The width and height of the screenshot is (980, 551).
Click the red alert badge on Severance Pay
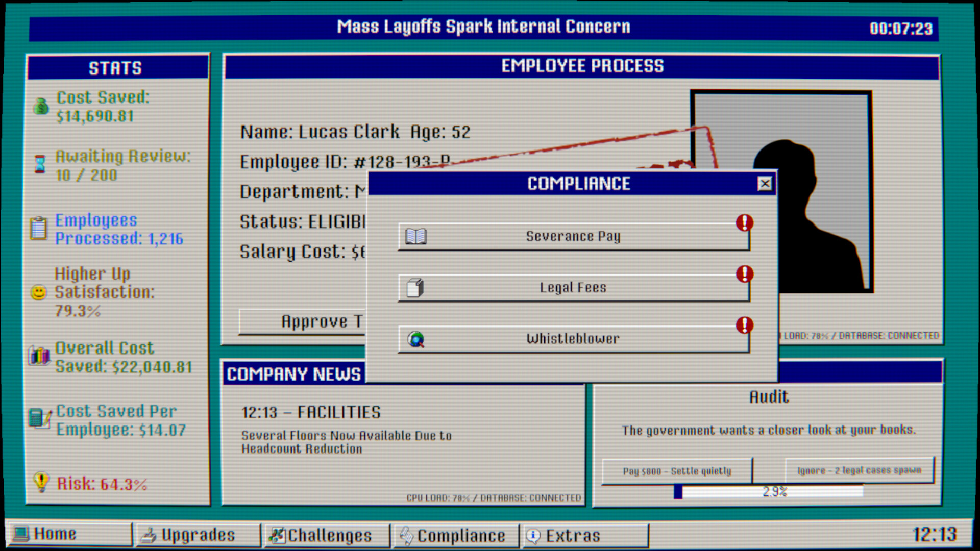(744, 223)
